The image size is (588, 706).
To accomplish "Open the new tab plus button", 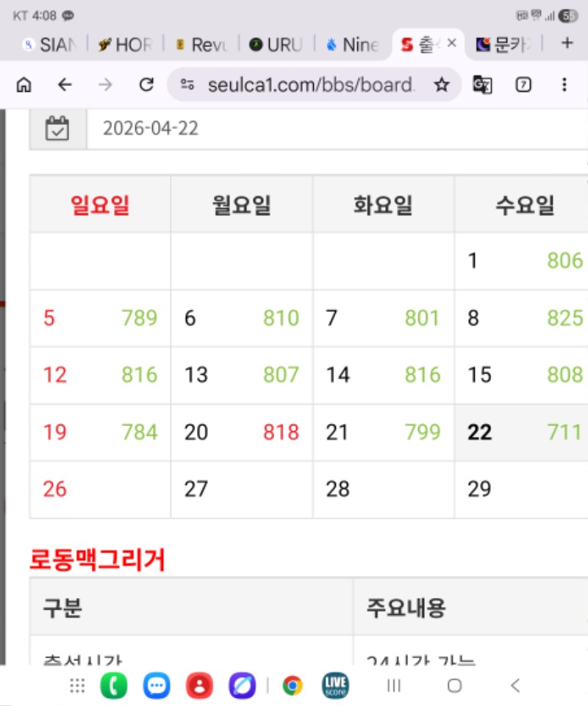I will tap(567, 43).
